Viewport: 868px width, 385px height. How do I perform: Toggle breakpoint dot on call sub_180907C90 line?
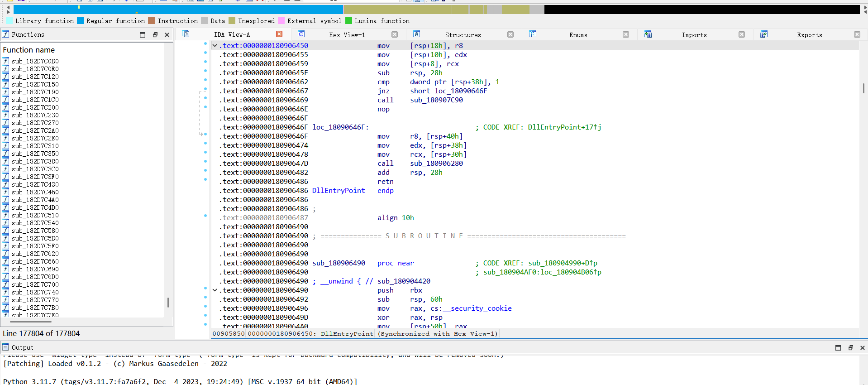click(x=205, y=98)
